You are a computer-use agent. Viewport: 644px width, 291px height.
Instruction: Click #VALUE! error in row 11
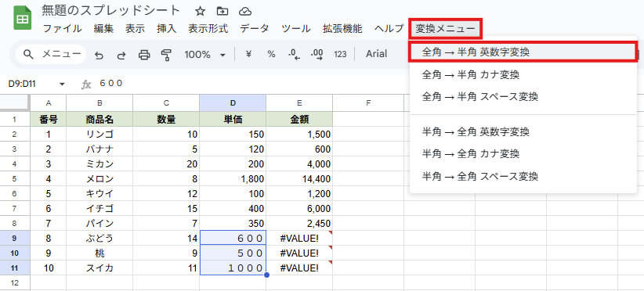pyautogui.click(x=299, y=268)
